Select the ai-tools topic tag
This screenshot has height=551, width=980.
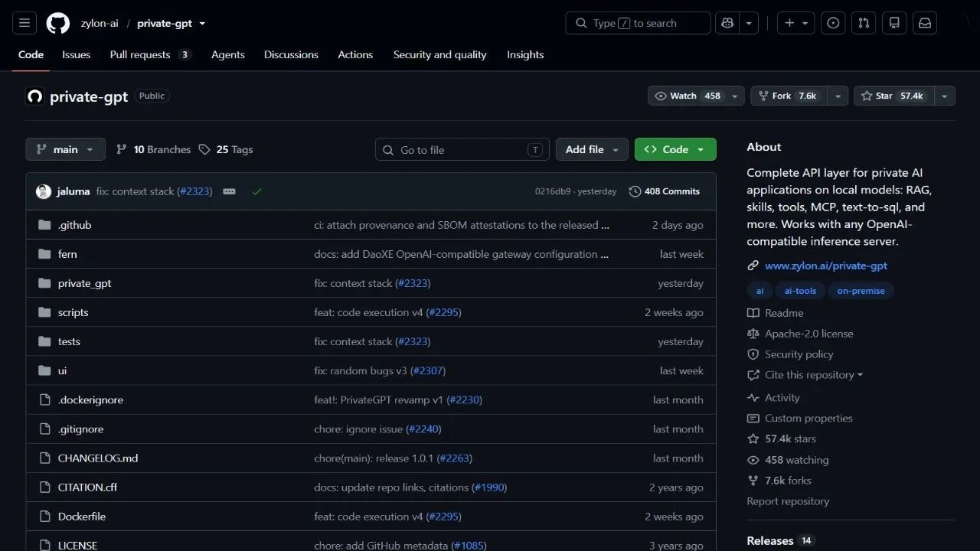pos(801,291)
